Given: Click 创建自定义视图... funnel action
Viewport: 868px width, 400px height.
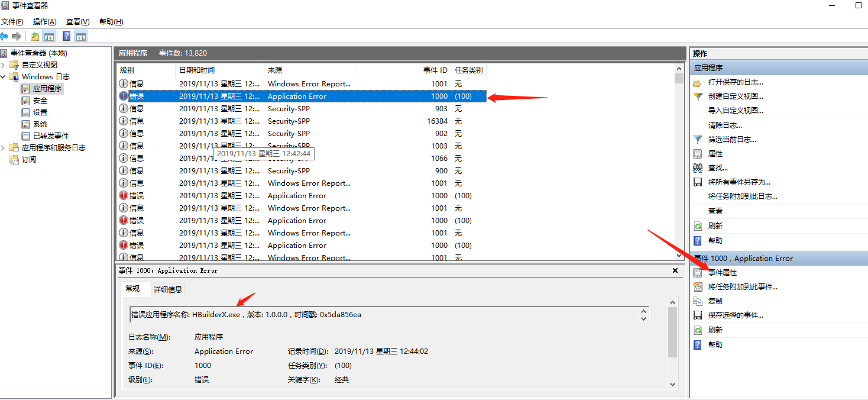Looking at the screenshot, I should pos(736,96).
